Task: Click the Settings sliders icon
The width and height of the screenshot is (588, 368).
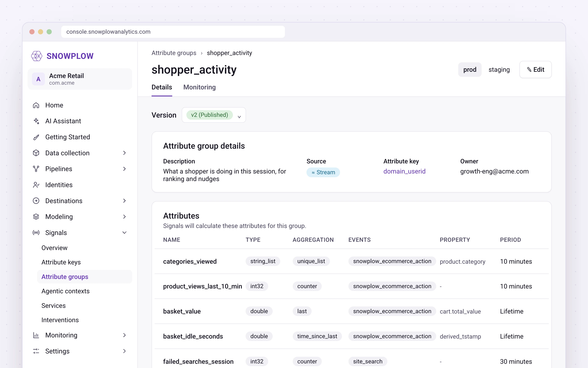Action: click(36, 351)
